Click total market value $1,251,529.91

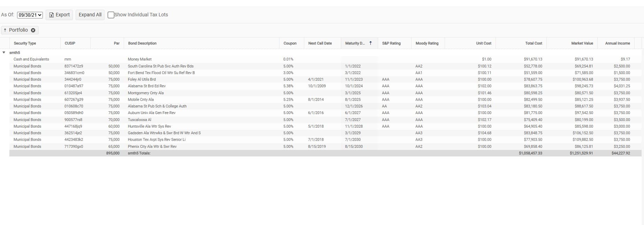click(x=581, y=153)
